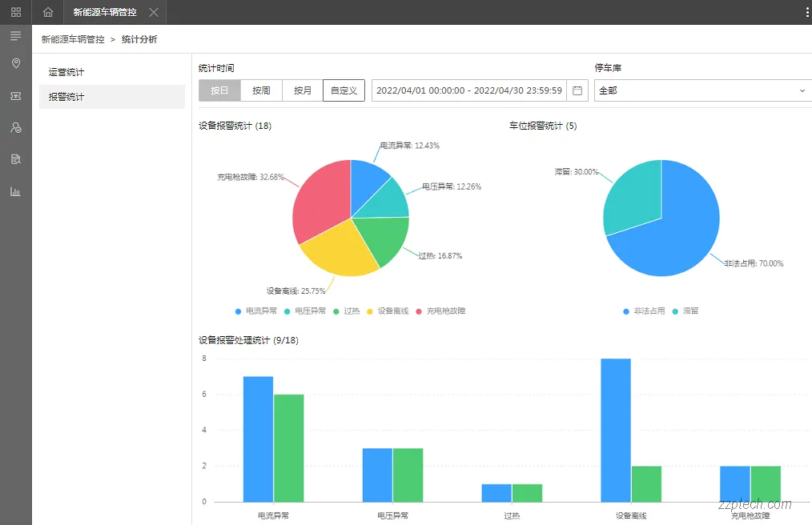Open the calendar icon beside the date range
This screenshot has width=812, height=525.
tap(577, 90)
